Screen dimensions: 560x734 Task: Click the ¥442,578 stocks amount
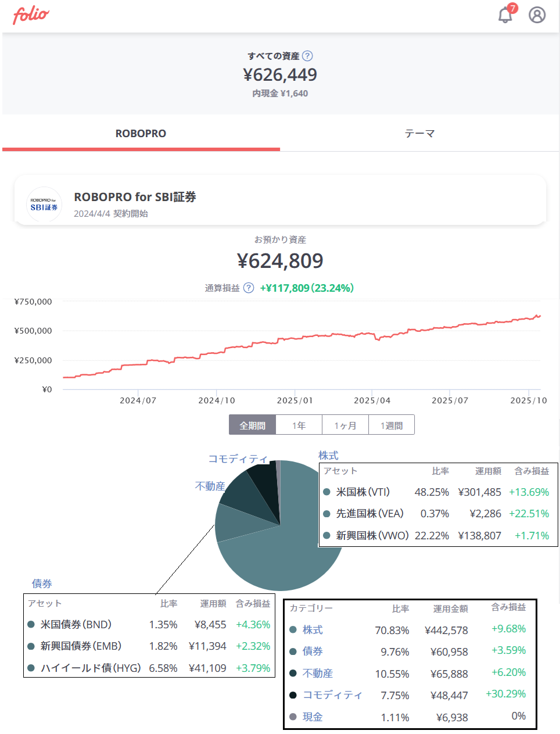click(446, 630)
